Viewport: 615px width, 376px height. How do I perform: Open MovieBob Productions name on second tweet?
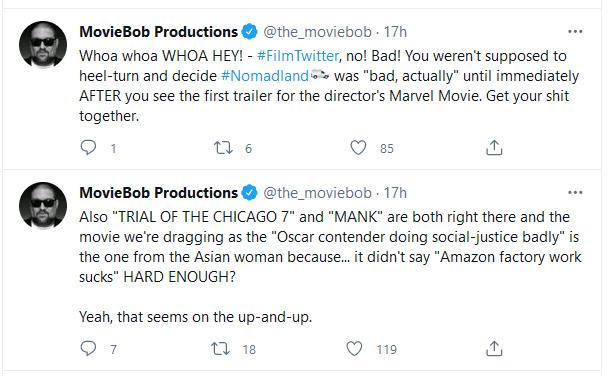pyautogui.click(x=158, y=193)
